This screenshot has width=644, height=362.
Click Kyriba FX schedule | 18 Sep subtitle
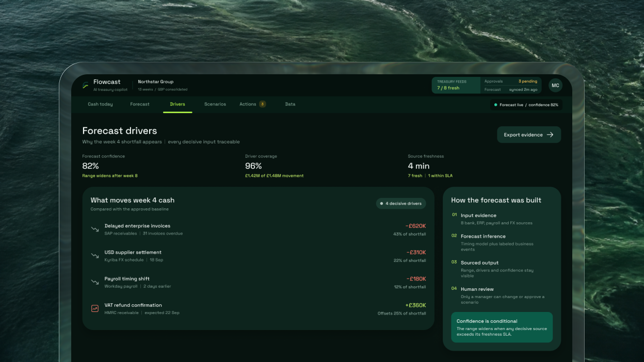(134, 260)
